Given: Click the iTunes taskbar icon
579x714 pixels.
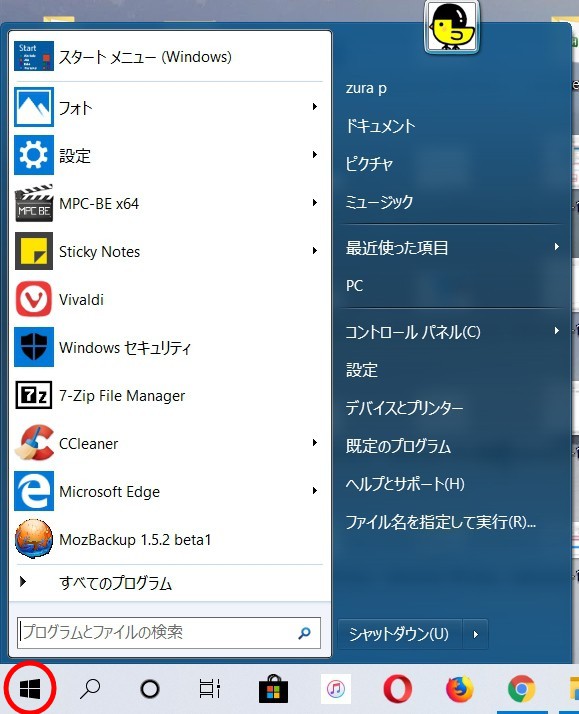Looking at the screenshot, I should click(x=335, y=689).
